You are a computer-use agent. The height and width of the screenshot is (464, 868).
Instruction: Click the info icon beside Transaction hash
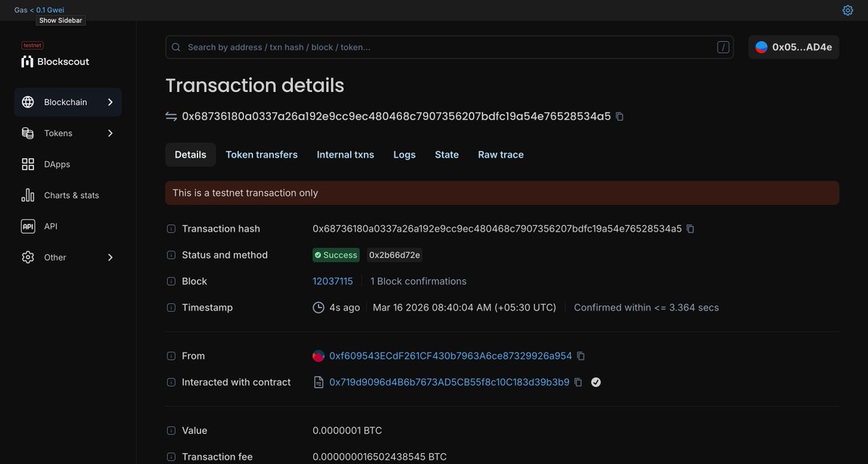[x=171, y=229]
